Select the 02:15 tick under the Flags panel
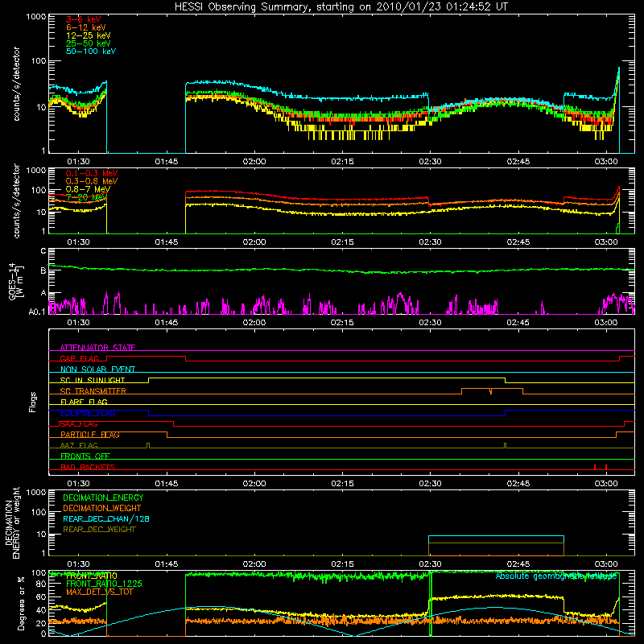Viewport: 644px width, 644px height. coord(342,484)
